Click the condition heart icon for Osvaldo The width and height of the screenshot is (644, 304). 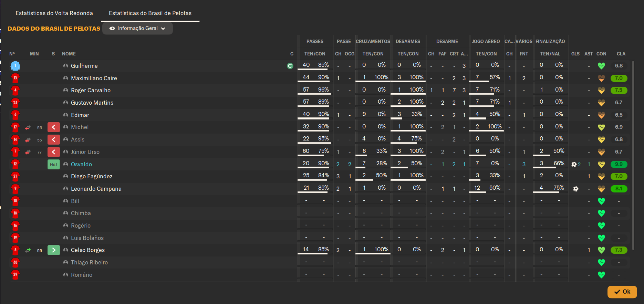click(601, 164)
